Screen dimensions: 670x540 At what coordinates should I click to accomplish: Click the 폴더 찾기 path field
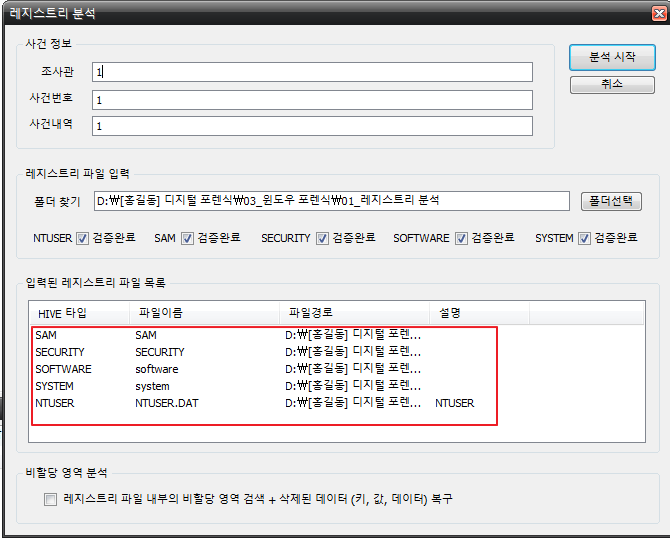[x=332, y=201]
